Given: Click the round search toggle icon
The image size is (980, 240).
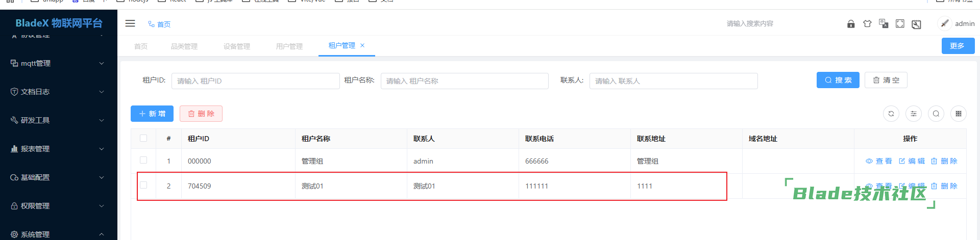Looking at the screenshot, I should (x=936, y=114).
